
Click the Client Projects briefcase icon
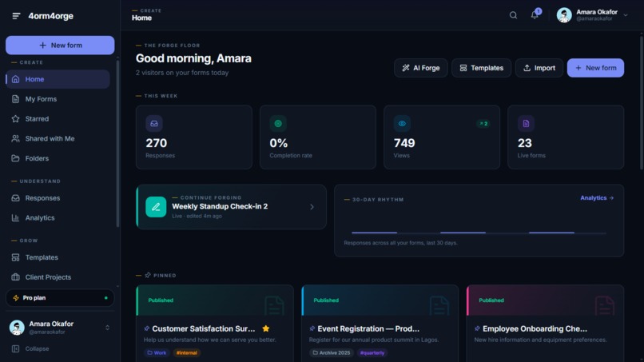16,277
